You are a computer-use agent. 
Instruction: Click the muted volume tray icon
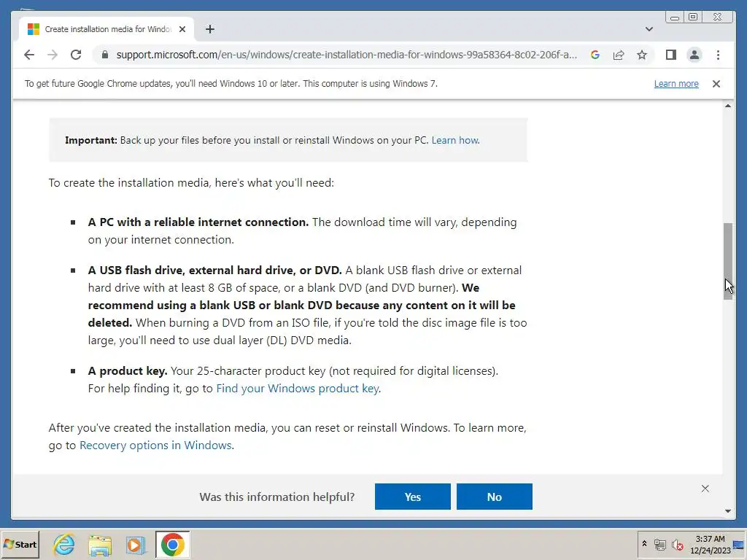pos(677,544)
